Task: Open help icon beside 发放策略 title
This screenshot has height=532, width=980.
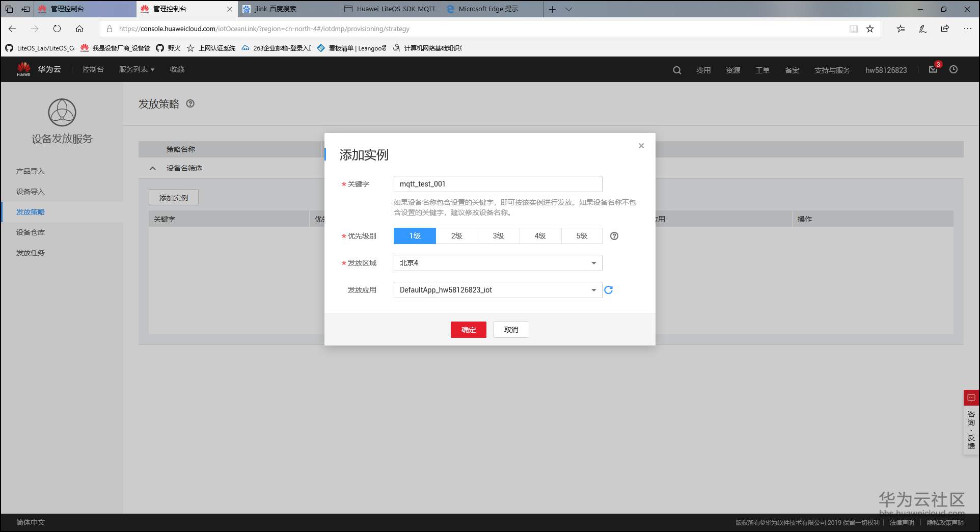Action: pos(190,103)
